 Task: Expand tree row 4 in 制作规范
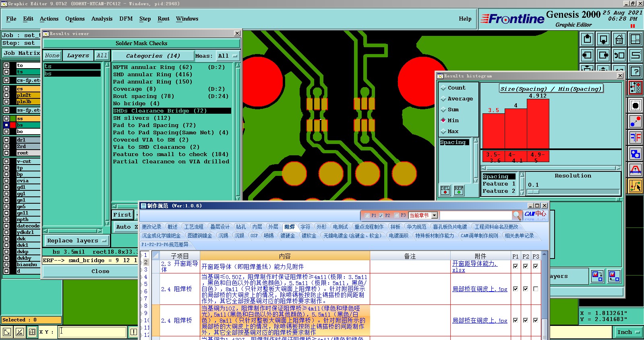pyautogui.click(x=141, y=277)
